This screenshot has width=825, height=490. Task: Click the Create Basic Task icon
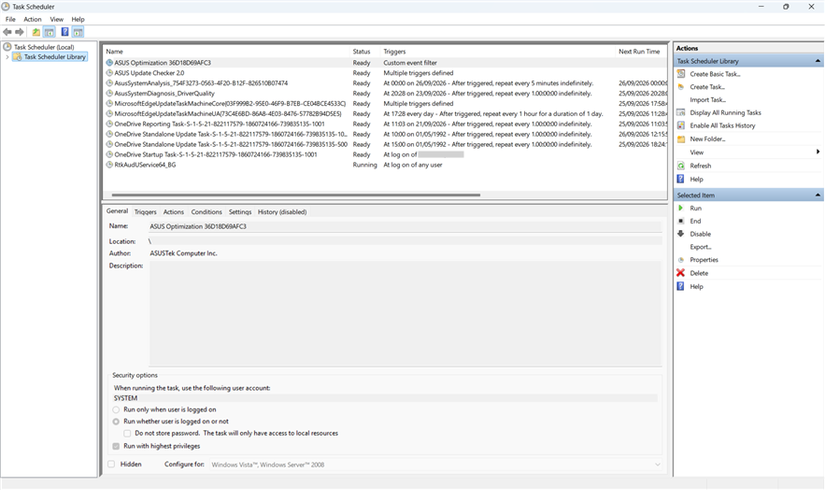681,74
